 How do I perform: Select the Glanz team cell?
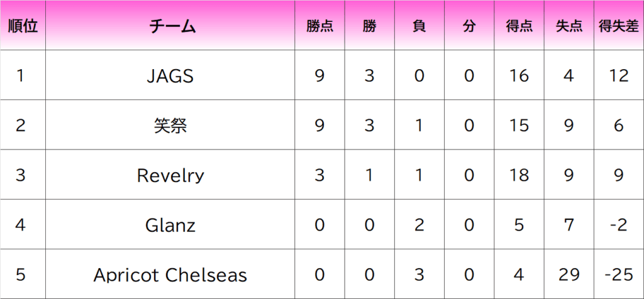pos(170,225)
